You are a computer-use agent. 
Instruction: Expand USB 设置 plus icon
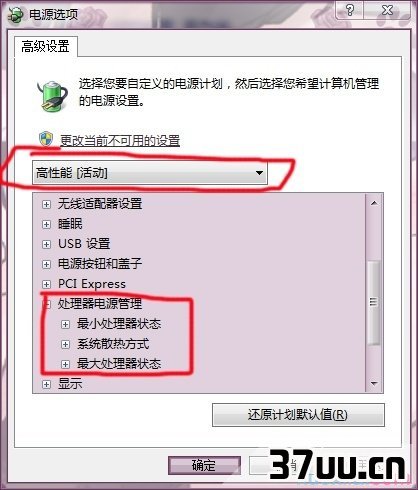pos(46,244)
